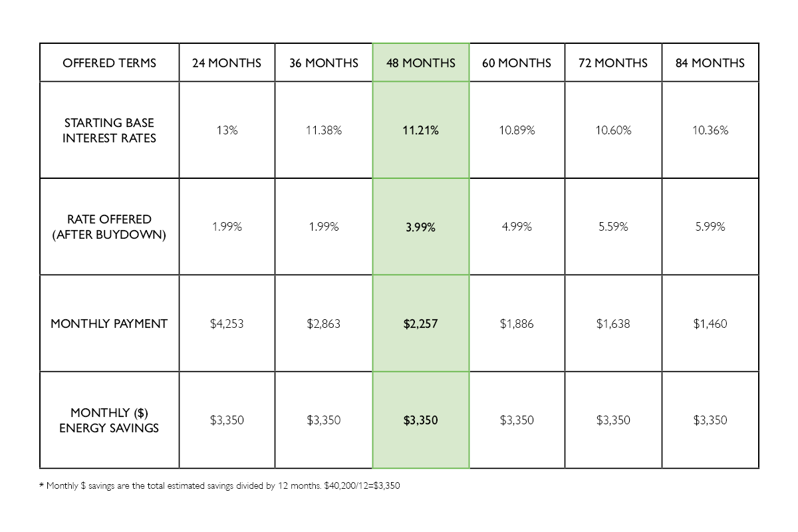Click the bold 3.99% offered rate
The width and height of the screenshot is (798, 532).
click(421, 227)
